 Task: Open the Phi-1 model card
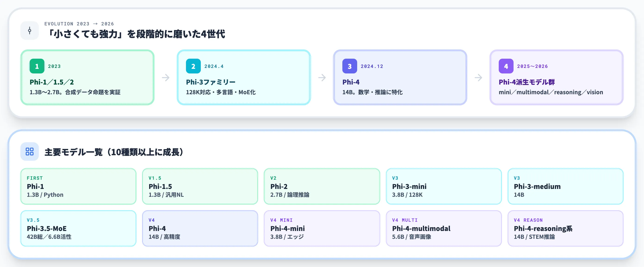(x=78, y=186)
